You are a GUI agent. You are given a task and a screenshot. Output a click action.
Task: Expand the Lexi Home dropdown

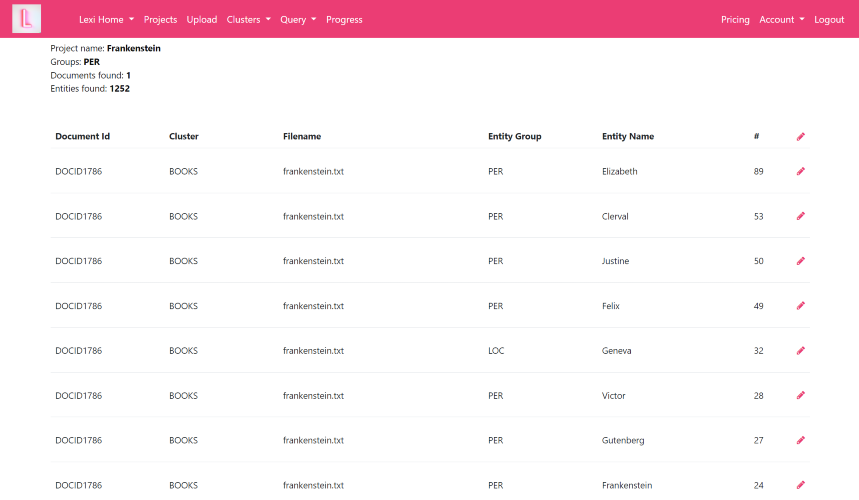(x=106, y=20)
